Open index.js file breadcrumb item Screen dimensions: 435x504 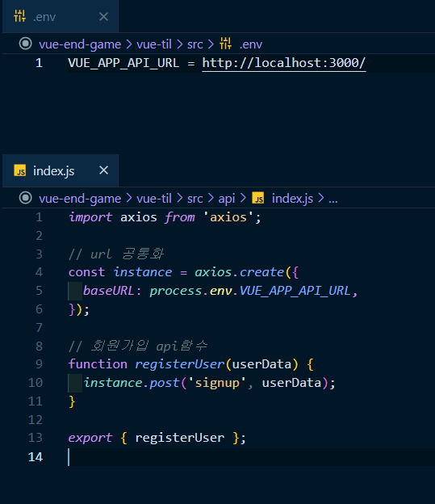pos(292,199)
